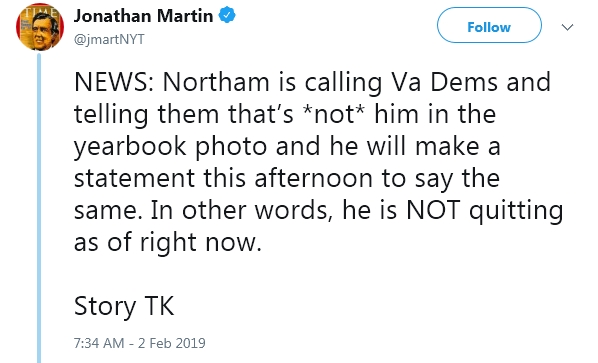Open the Jonathan Martin display name link
The height and width of the screenshot is (363, 598).
click(143, 16)
